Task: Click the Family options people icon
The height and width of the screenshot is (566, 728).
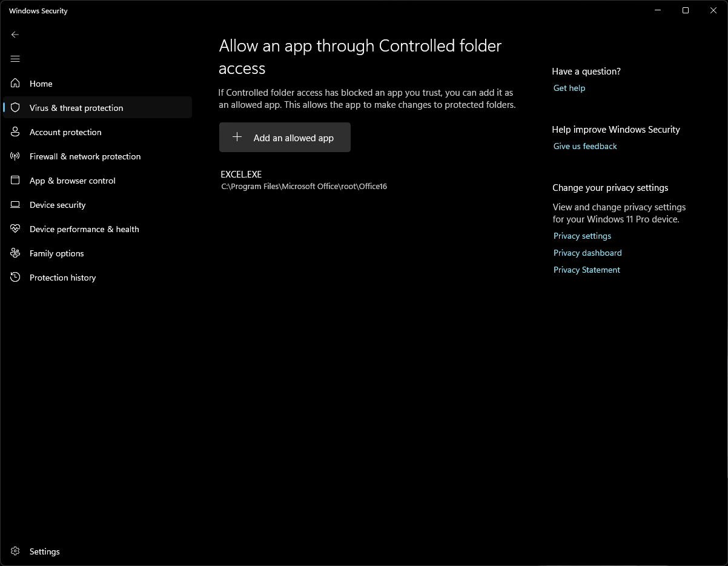Action: (16, 253)
